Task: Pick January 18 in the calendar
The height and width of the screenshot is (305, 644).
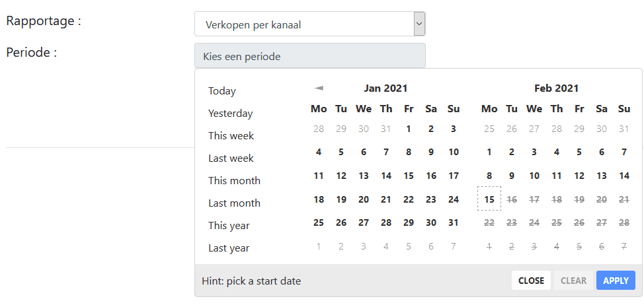Action: point(319,199)
